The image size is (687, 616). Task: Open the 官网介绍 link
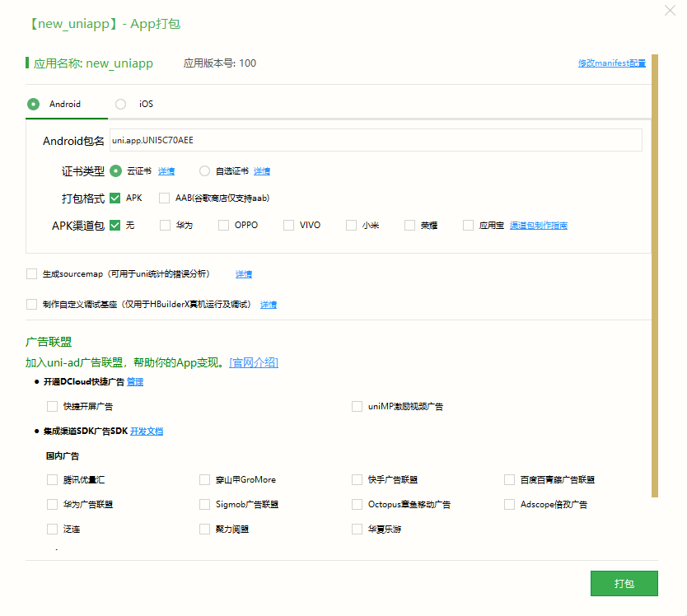click(254, 363)
